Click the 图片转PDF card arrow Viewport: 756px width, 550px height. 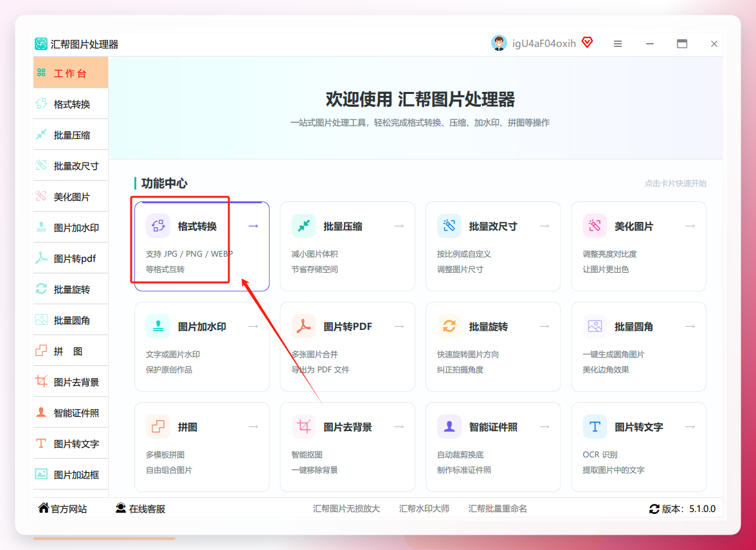(x=399, y=326)
